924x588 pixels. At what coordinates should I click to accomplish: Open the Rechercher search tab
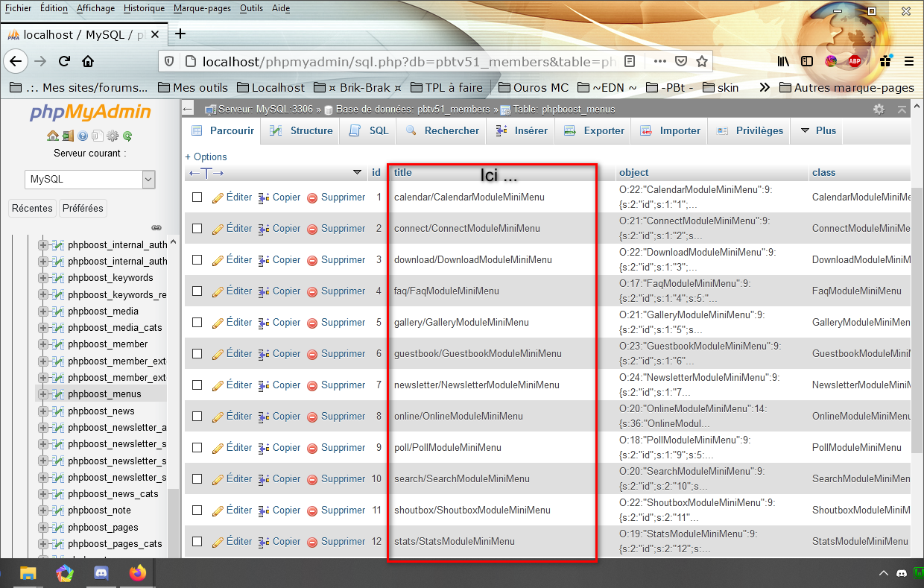pyautogui.click(x=442, y=130)
